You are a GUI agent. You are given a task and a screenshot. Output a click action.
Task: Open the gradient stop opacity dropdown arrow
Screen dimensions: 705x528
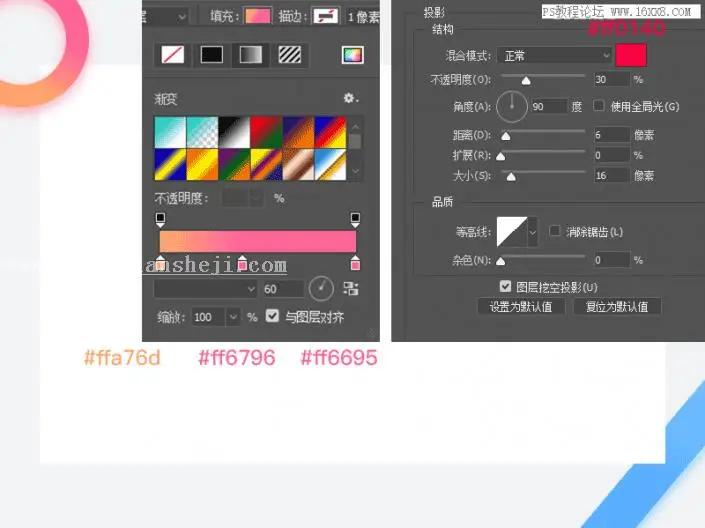256,198
